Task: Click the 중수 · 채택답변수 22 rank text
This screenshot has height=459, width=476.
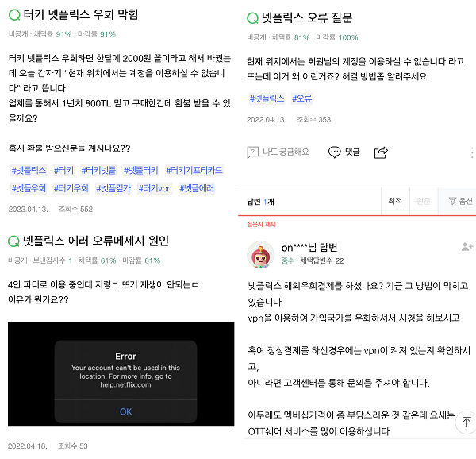Action: click(313, 260)
